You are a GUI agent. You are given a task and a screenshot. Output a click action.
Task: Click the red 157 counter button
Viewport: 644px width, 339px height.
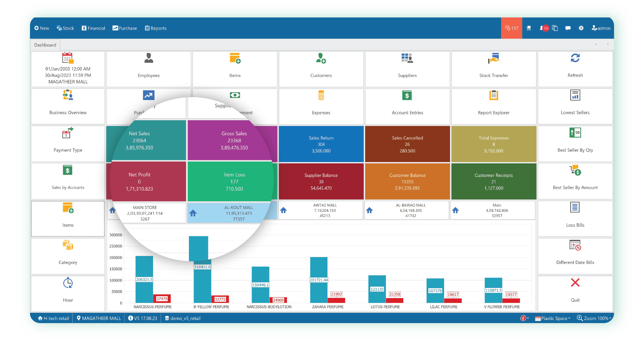511,28
